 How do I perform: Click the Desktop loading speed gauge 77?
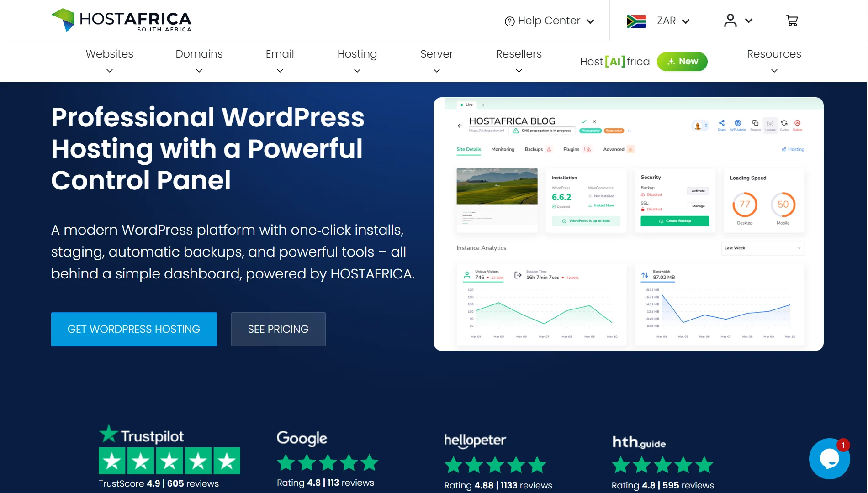click(x=745, y=205)
